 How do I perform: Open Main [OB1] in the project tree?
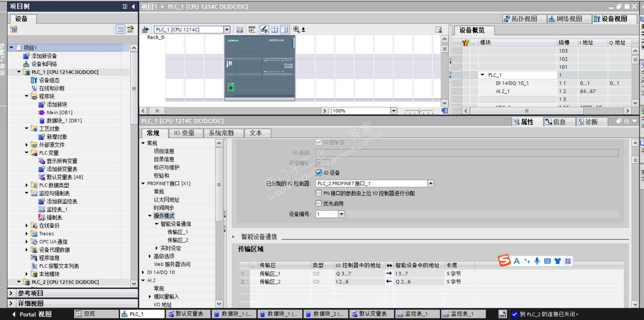(59, 112)
